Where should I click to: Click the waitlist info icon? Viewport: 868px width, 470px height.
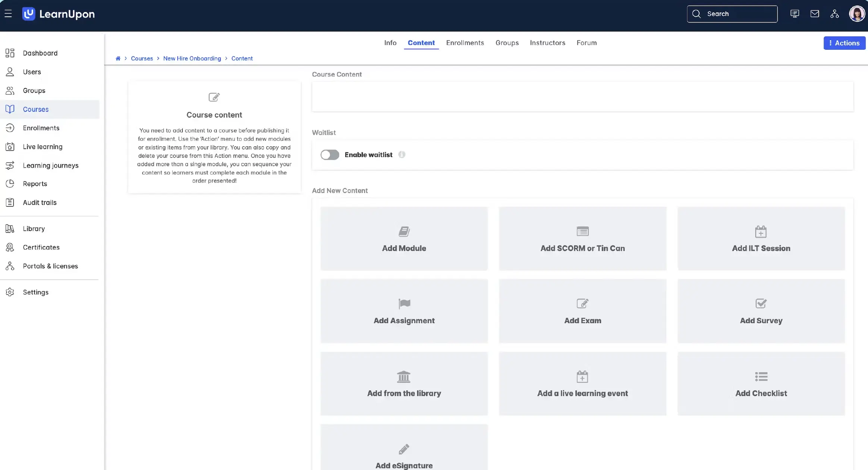click(402, 154)
